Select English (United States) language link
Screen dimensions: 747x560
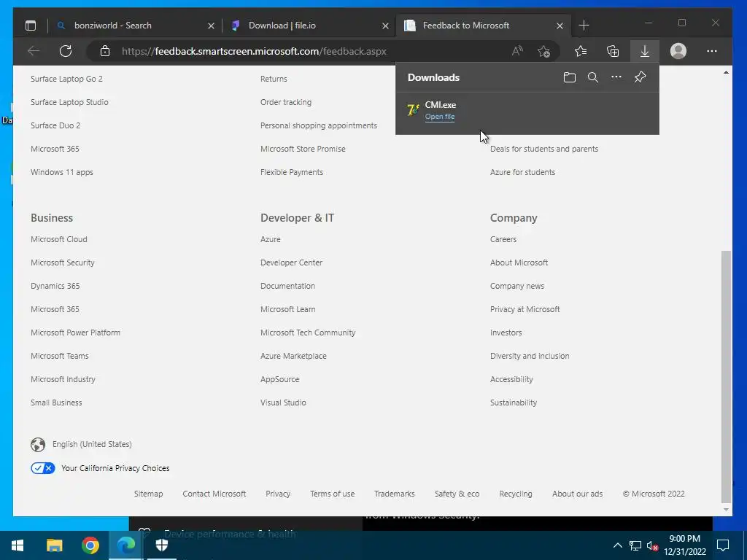[x=92, y=444]
